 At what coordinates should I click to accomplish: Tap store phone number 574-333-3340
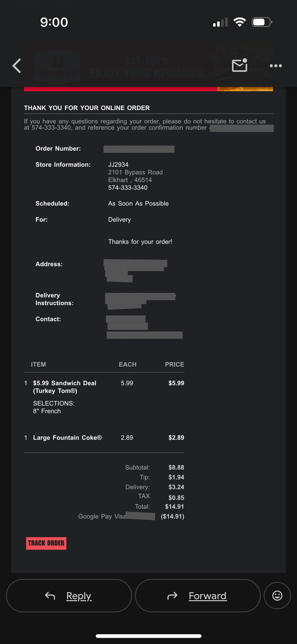click(x=128, y=188)
